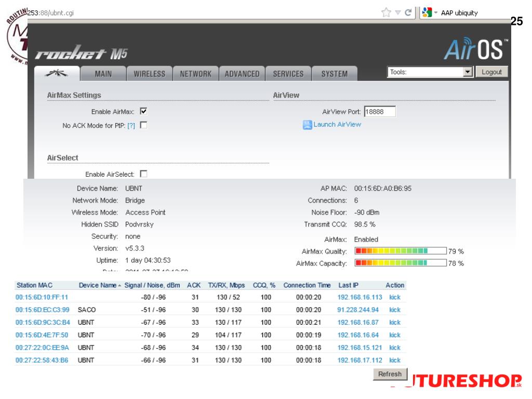The image size is (532, 399).
Task: Open the WIRELESS tab
Action: click(149, 74)
